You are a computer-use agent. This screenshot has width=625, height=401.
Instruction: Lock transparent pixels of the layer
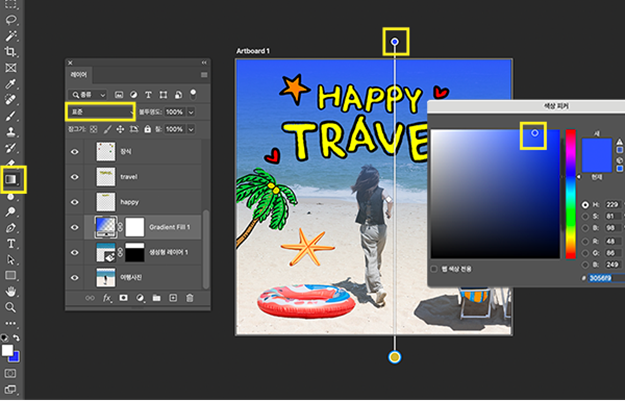click(93, 129)
